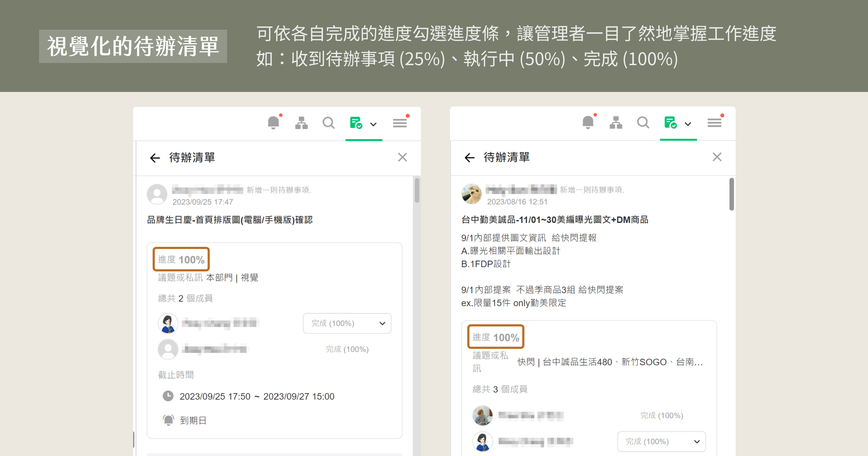
Task: Click the 到期日 alarm reminder icon
Action: pos(168,420)
